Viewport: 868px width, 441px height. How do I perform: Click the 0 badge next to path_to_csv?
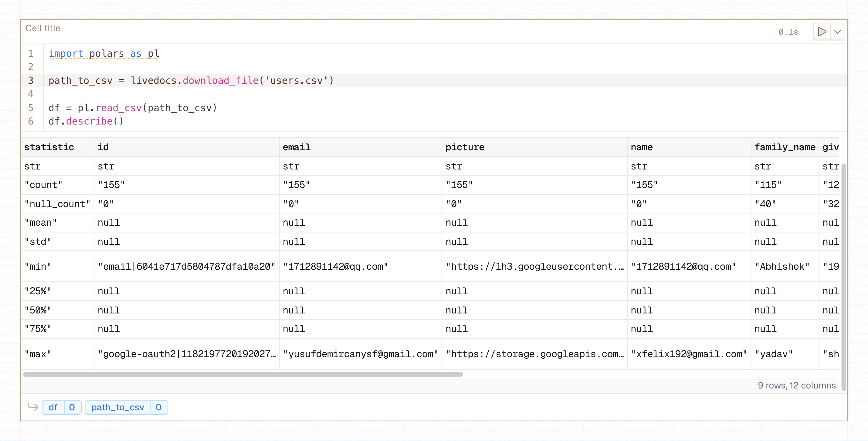click(x=159, y=407)
